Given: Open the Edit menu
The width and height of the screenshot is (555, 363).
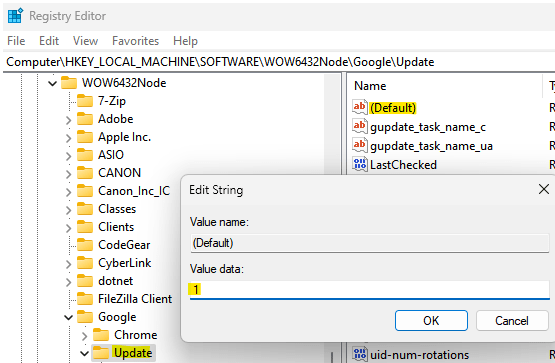Looking at the screenshot, I should click(49, 41).
